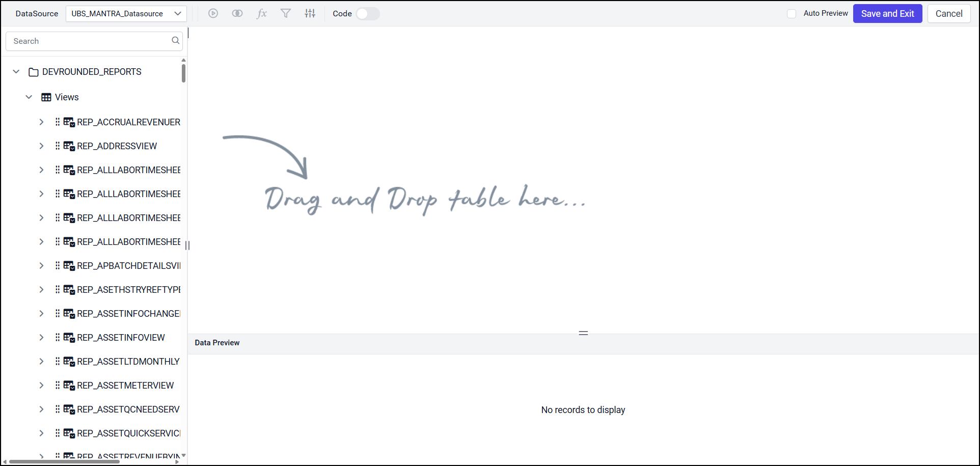The width and height of the screenshot is (980, 466).
Task: Click drag handle beside REP_ADDRESSVIEW
Action: coord(58,146)
